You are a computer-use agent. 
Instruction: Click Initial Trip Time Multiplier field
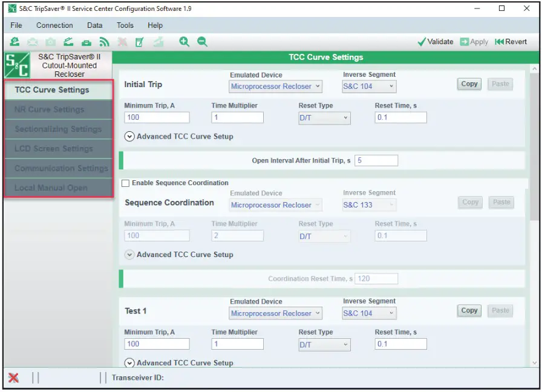point(238,117)
